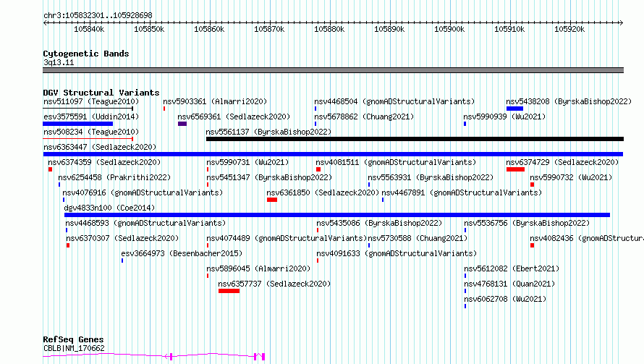Click nsv6569361 (Sedlazeck2020) label
The image size is (644, 364).
(x=234, y=117)
